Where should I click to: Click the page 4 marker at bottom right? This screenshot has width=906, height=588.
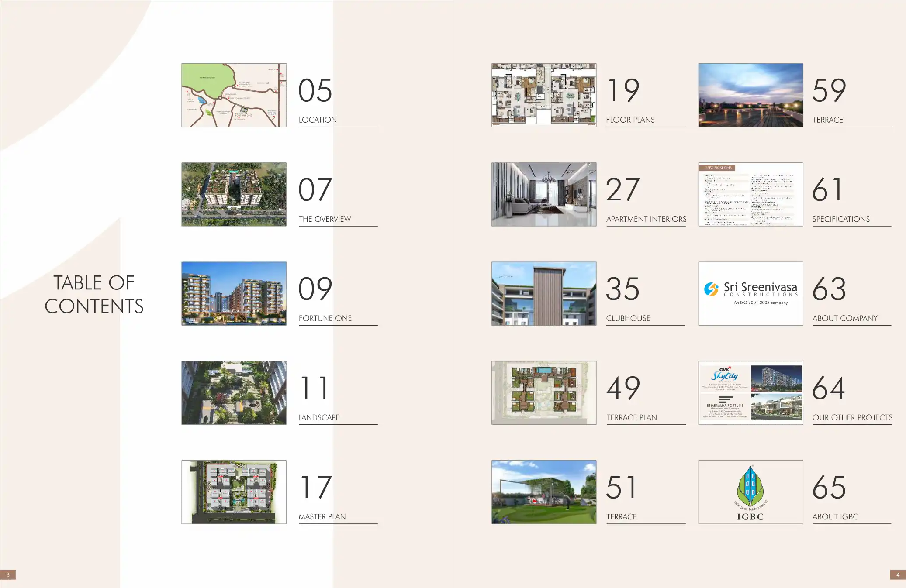point(897,574)
